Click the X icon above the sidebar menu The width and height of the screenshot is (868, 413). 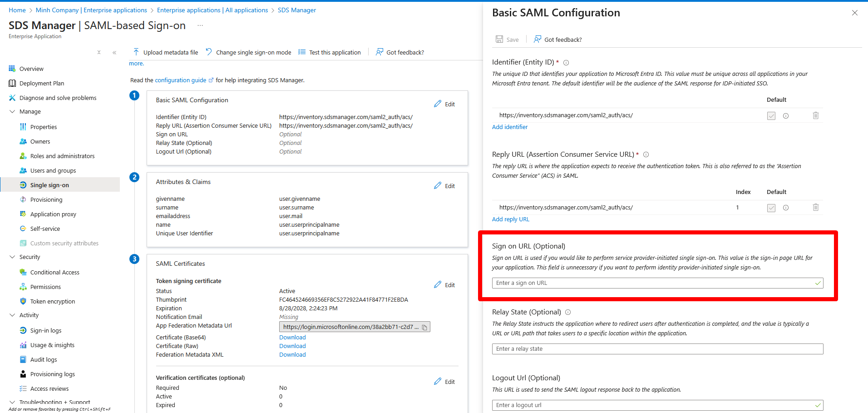click(x=99, y=52)
